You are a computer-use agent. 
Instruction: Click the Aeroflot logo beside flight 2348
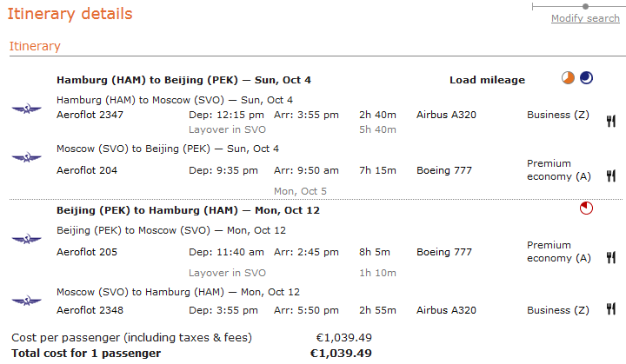click(27, 301)
